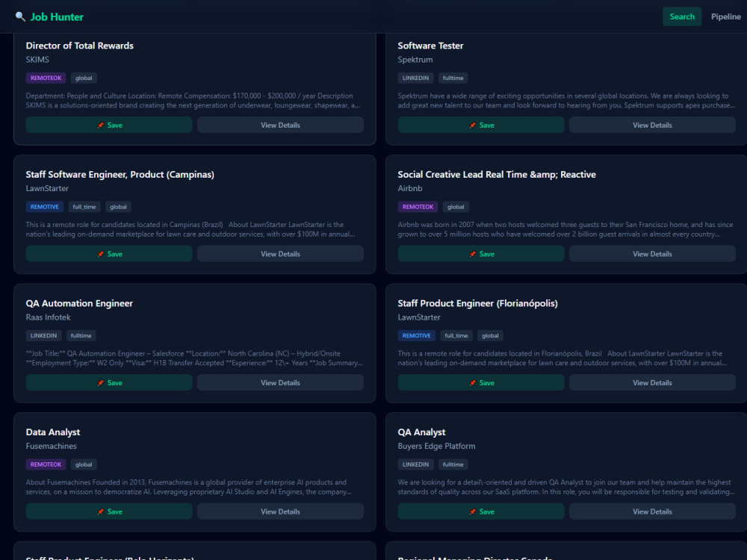This screenshot has width=747, height=560.
Task: Click the QA Automation Engineer description text
Action: tap(194, 358)
